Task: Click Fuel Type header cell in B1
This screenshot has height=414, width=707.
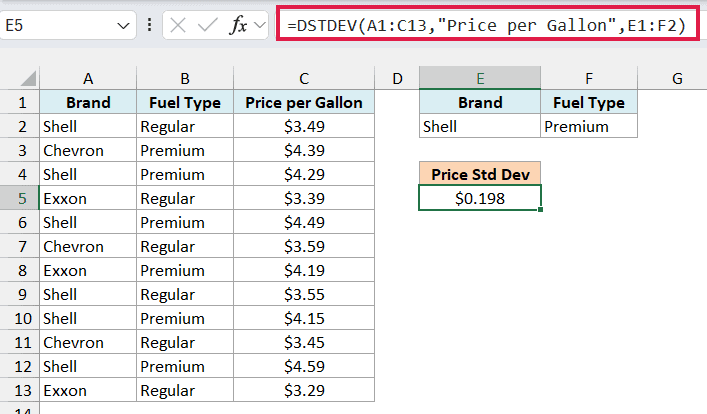Action: coord(185,102)
